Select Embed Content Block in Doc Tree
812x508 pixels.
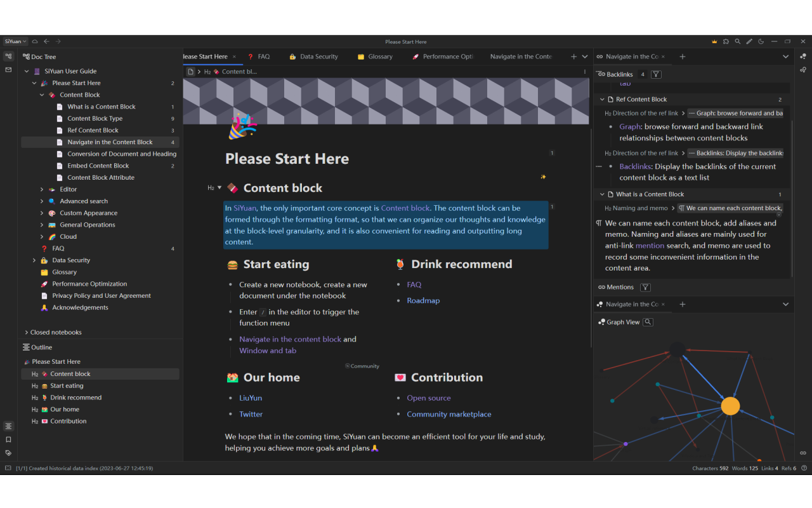[98, 166]
